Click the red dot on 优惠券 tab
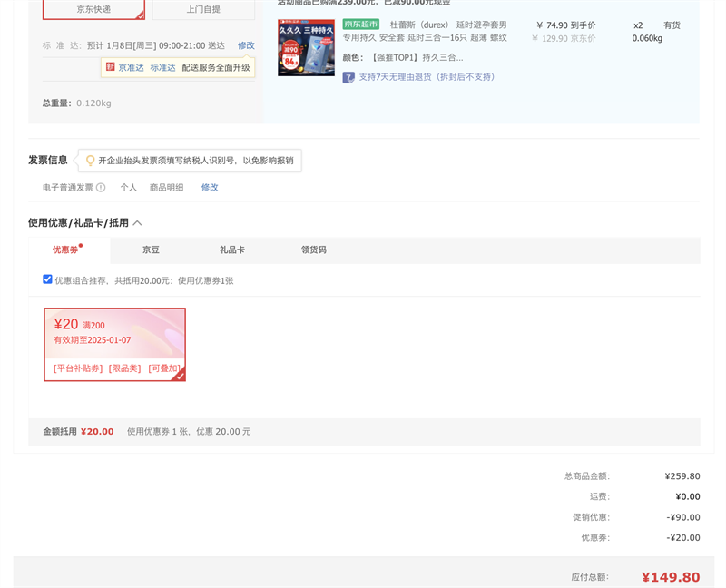This screenshot has height=588, width=726. click(x=81, y=245)
